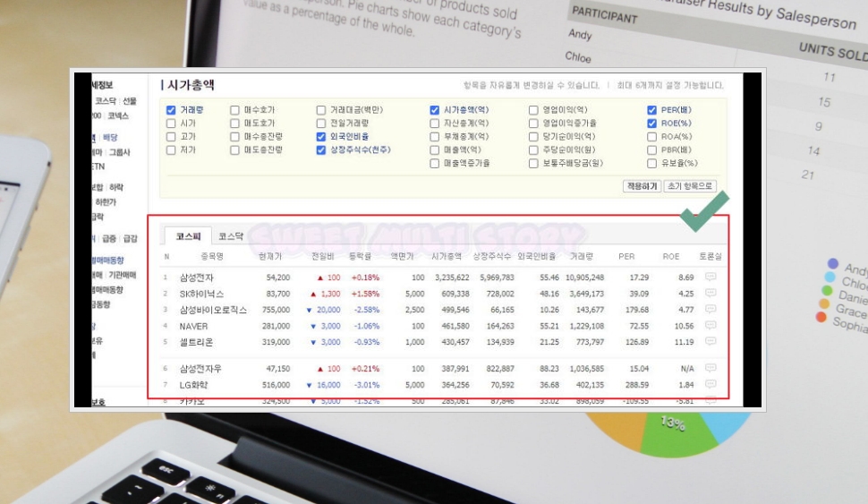Uncheck the ROE(%) checkbox

pos(651,124)
